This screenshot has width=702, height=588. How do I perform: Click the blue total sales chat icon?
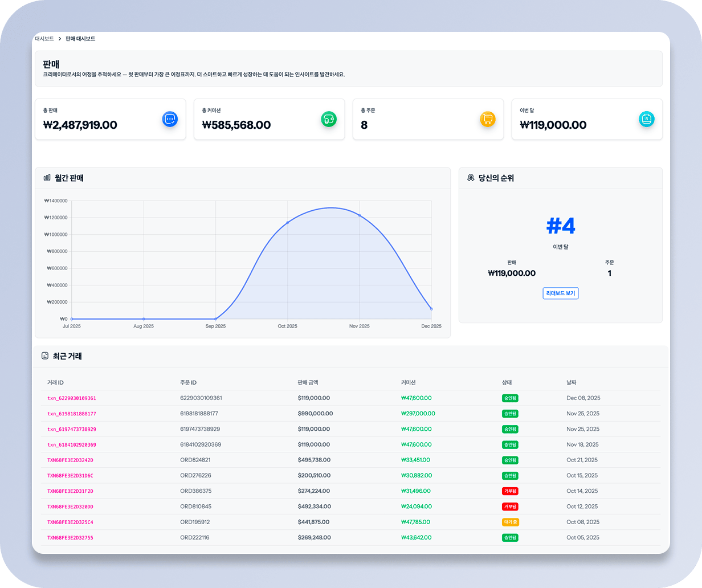click(x=170, y=119)
